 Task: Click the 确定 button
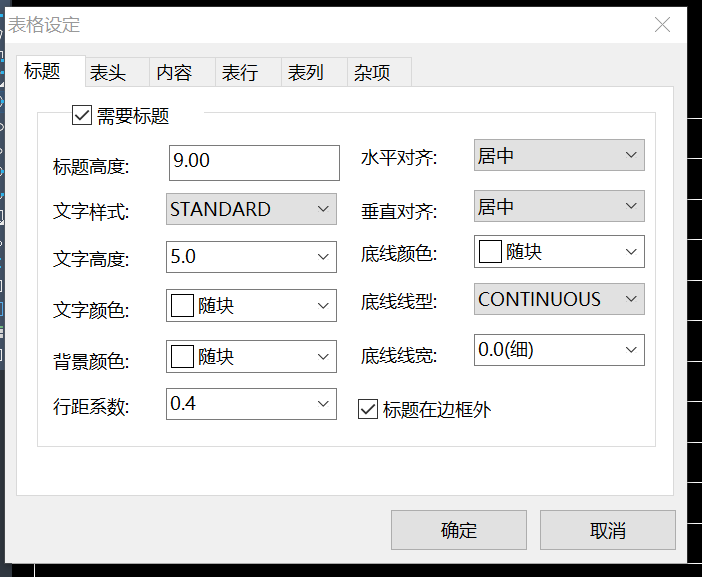coord(458,530)
